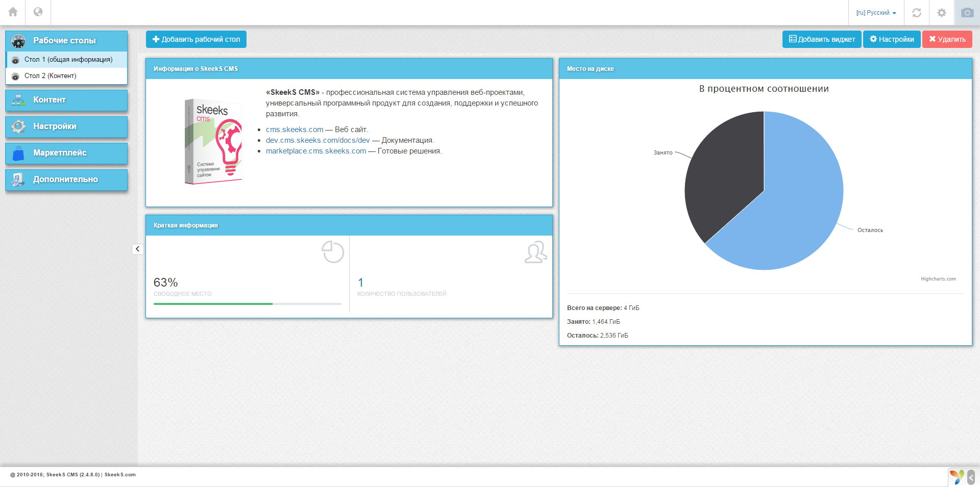Collapse the sidebar with the arrow toggle
980x487 pixels.
[138, 249]
